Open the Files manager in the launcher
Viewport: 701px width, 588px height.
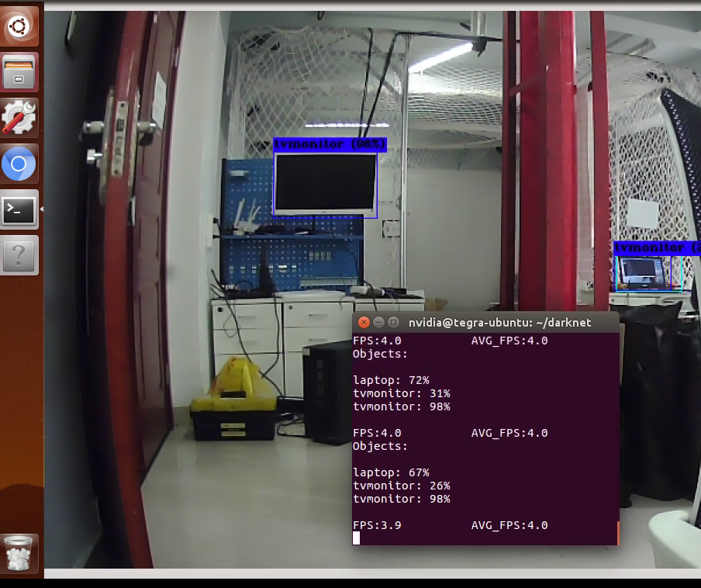coord(19,72)
